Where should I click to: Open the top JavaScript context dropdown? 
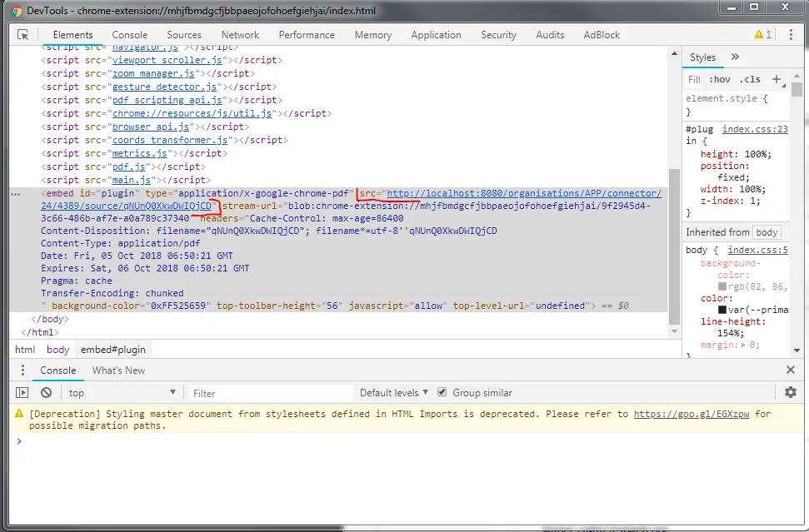pos(122,393)
